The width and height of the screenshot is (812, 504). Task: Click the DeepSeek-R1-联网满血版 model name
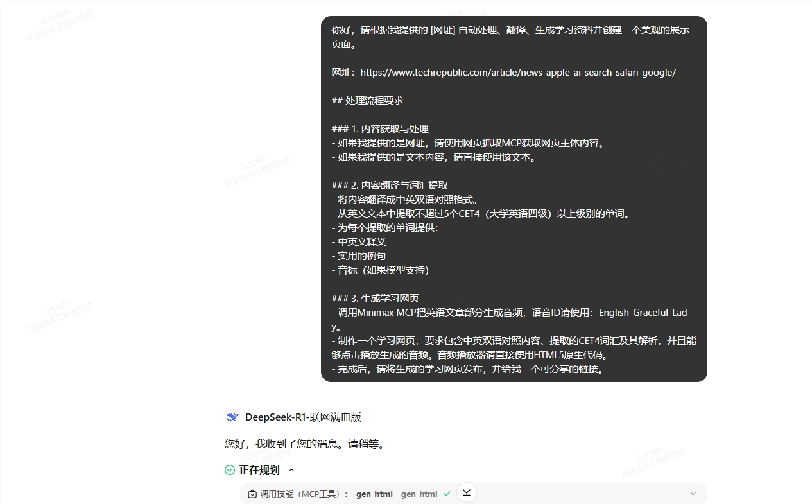(303, 417)
